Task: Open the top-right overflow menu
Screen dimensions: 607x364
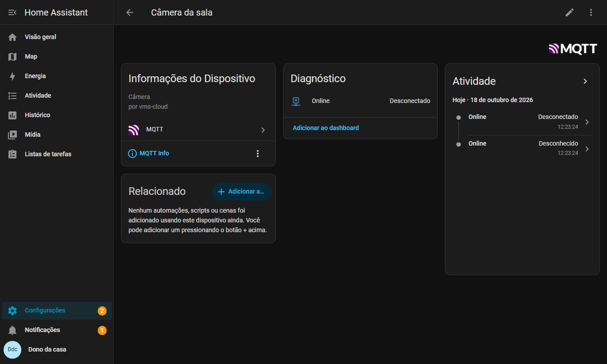Action: point(591,12)
